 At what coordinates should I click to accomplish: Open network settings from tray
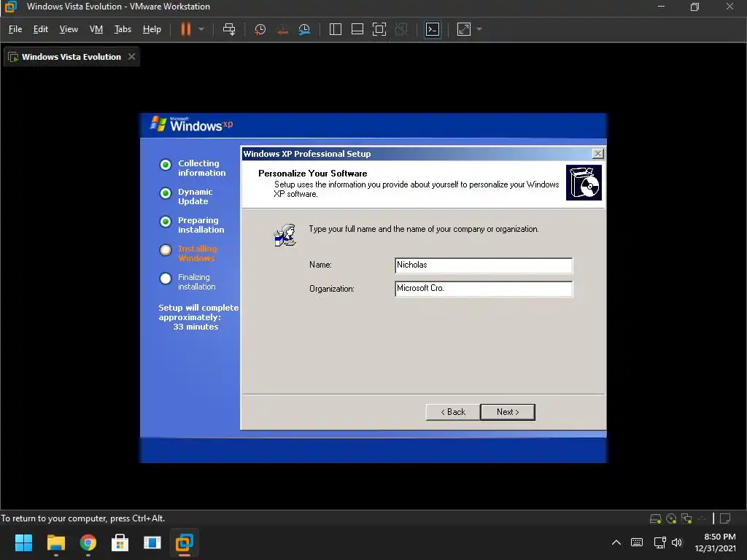pos(659,542)
